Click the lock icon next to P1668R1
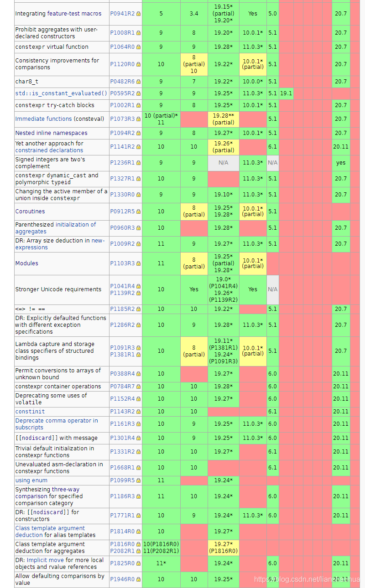Image resolution: width=365 pixels, height=588 pixels. coord(138,468)
